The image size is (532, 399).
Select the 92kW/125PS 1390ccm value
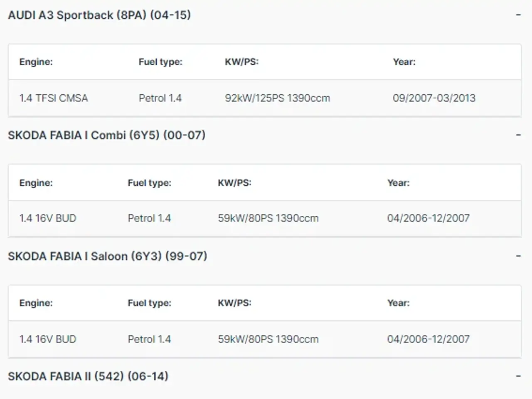[x=278, y=98]
